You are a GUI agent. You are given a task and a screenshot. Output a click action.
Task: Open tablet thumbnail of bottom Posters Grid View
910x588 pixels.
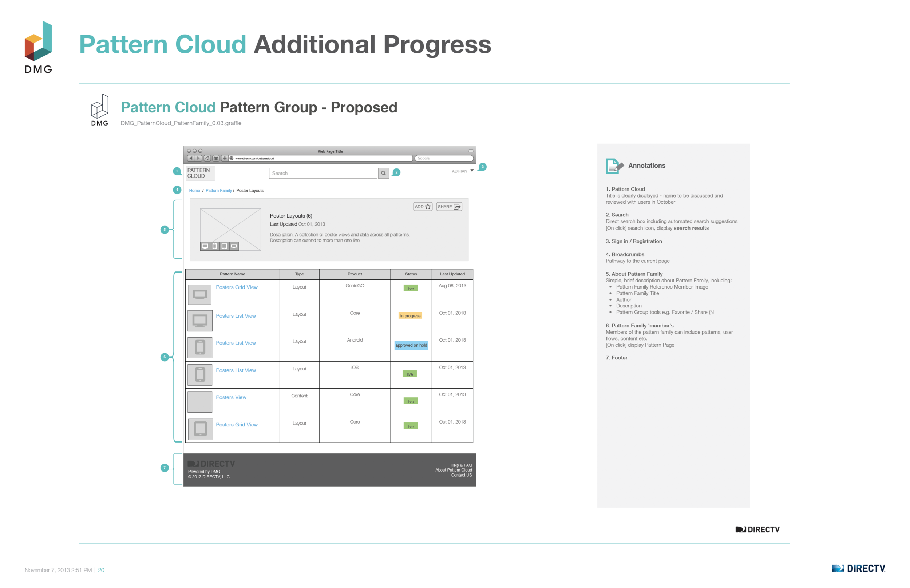tap(200, 429)
